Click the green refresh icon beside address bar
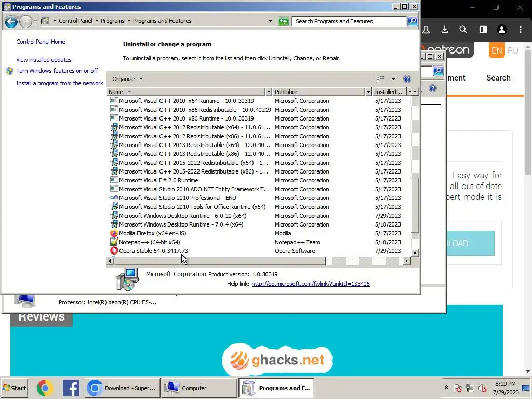This screenshot has width=532, height=399. click(x=283, y=21)
